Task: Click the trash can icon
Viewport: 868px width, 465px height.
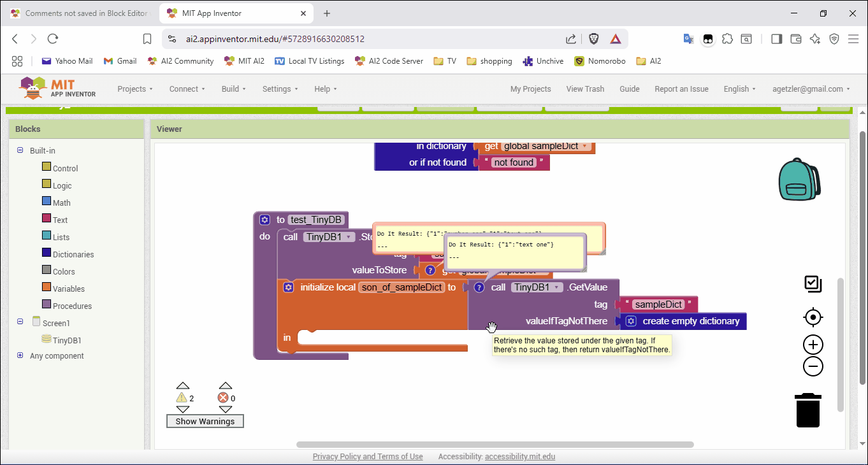Action: [807, 411]
